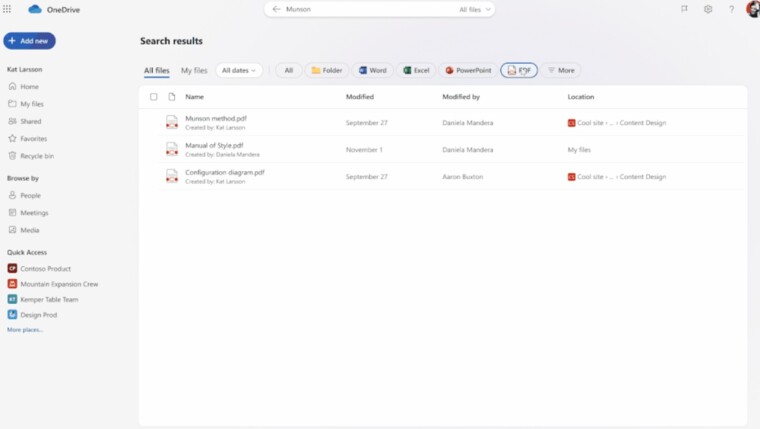Click file type column header icon
This screenshot has width=760, height=429.
[172, 97]
